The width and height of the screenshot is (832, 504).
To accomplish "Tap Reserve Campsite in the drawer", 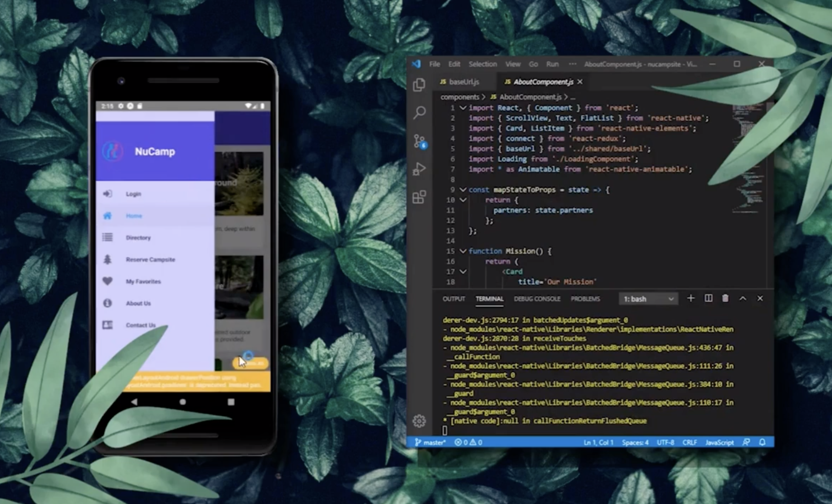I will (x=155, y=259).
